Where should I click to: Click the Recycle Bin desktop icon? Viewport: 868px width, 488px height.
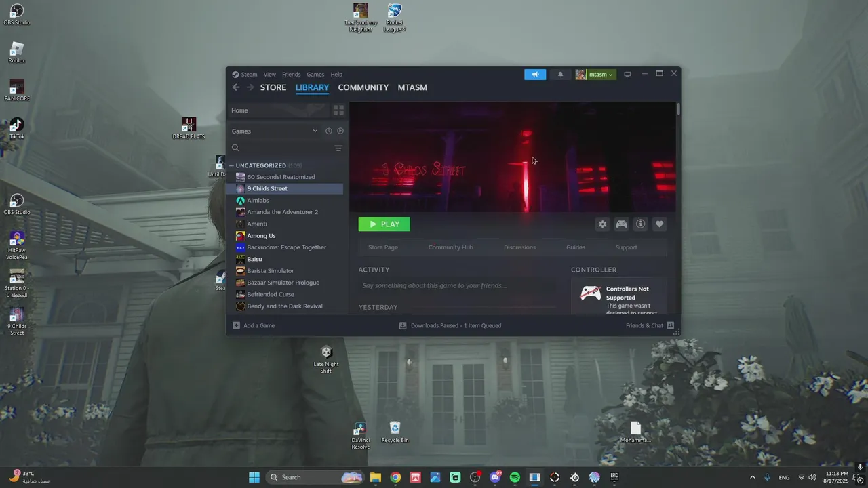tap(395, 432)
